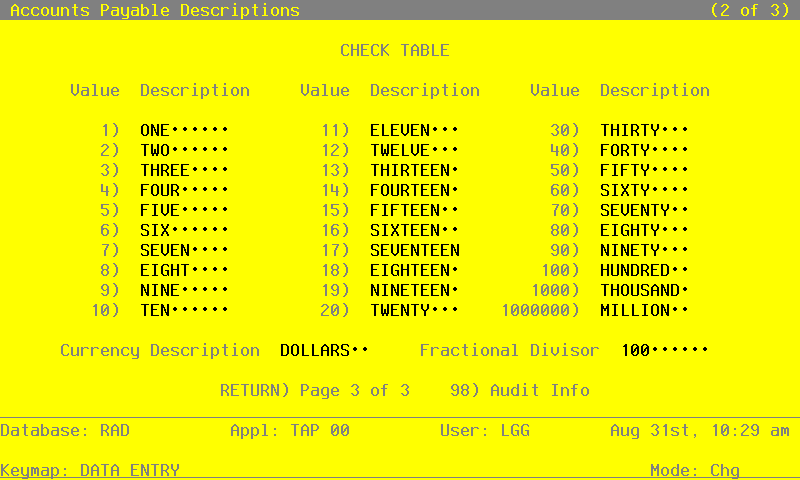The height and width of the screenshot is (480, 800).
Task: Click the SEVENTY description field
Action: click(x=644, y=210)
